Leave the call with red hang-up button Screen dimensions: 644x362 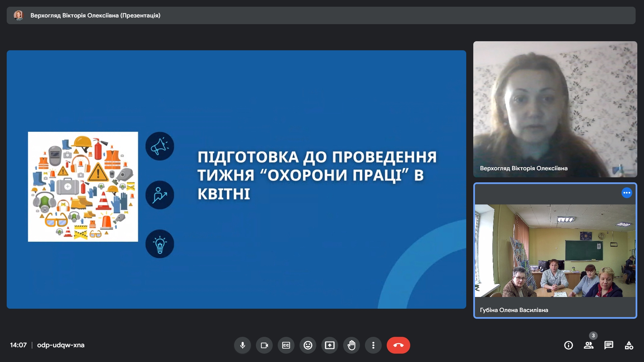coord(398,345)
